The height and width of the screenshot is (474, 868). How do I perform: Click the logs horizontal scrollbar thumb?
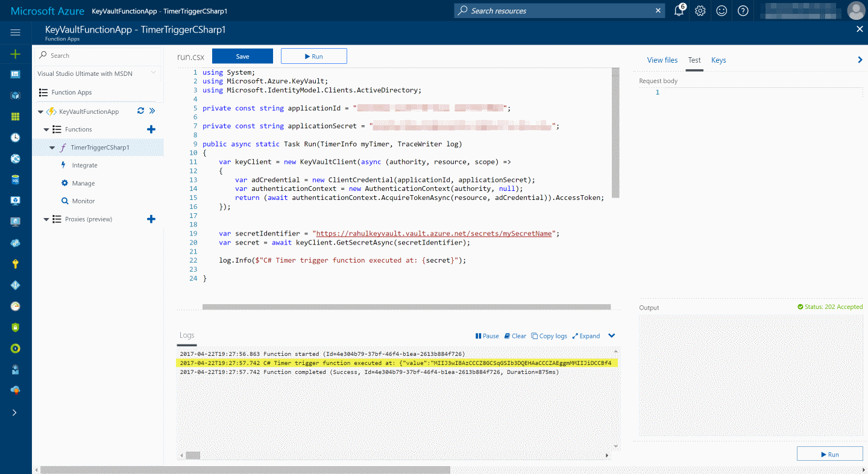click(192, 455)
